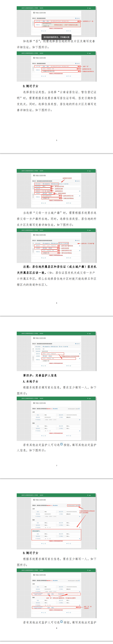Click 上一步 in page 6 second screenshot
The image size is (113, 644).
tap(44, 258)
